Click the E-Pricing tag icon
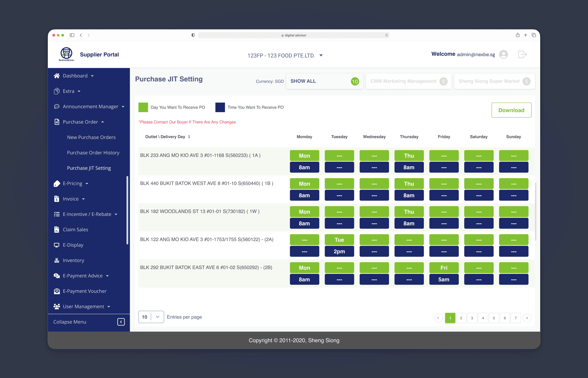Screen dimensions: 588x378 click(x=57, y=183)
